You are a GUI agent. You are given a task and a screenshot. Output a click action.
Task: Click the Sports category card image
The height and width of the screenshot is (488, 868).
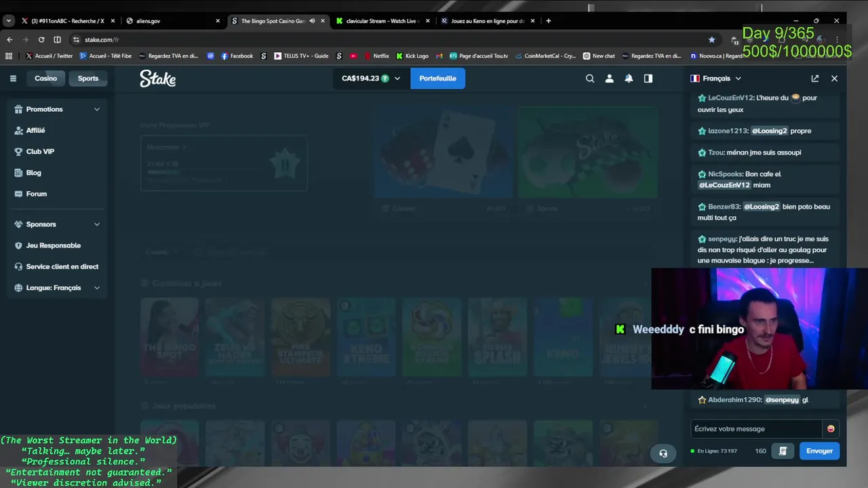click(x=588, y=152)
